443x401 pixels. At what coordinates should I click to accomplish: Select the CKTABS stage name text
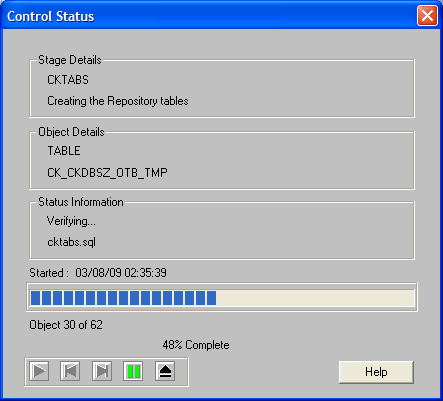68,80
